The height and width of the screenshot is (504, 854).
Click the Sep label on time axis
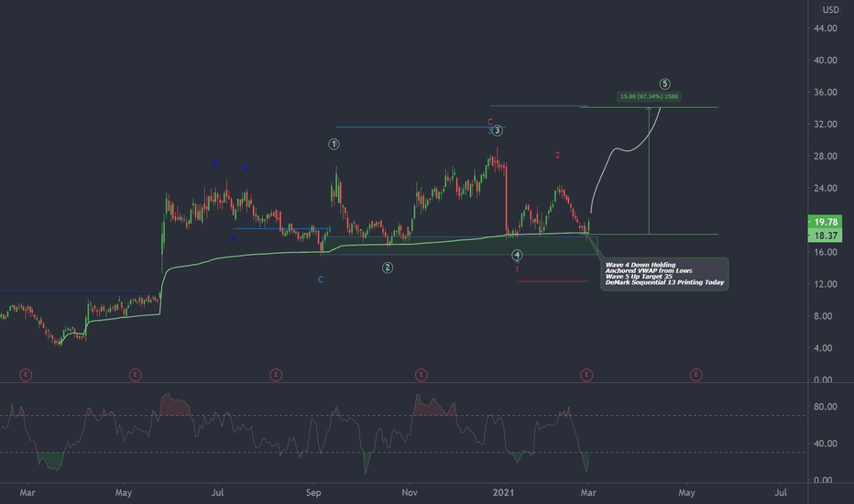[313, 493]
